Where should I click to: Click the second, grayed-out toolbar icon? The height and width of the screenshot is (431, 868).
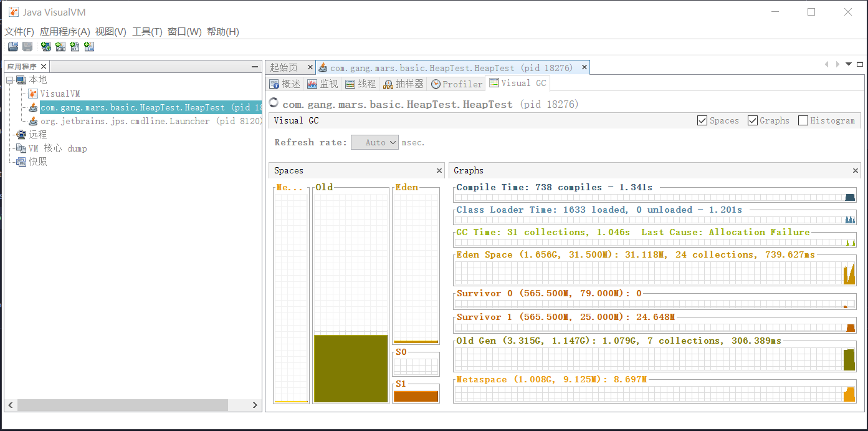pos(27,47)
